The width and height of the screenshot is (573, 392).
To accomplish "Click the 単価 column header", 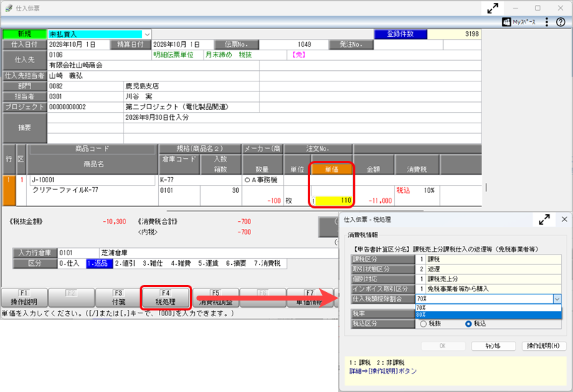I will 331,169.
